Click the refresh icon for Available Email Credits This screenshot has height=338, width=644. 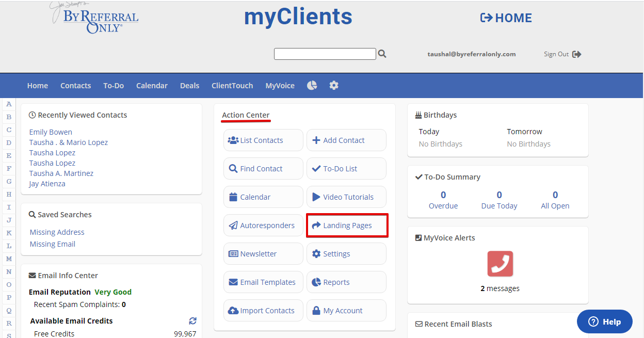(193, 320)
